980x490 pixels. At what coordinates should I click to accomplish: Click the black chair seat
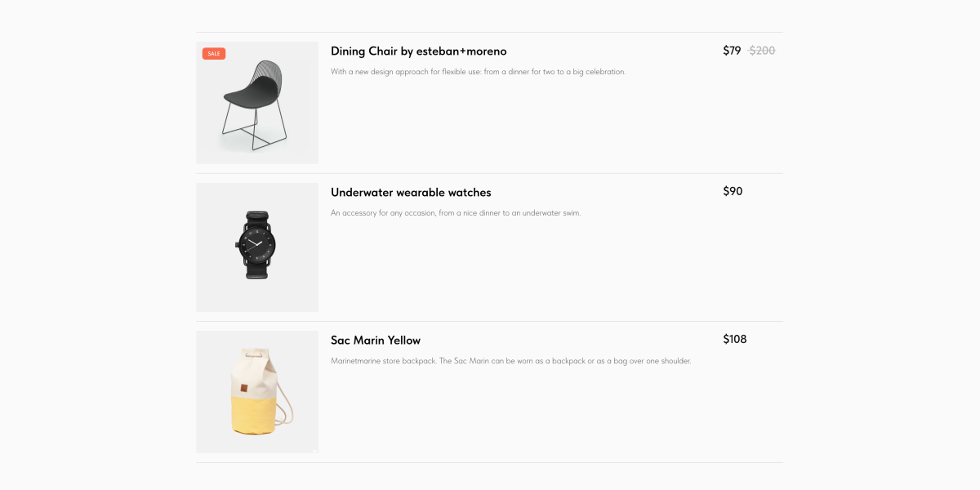(x=252, y=96)
